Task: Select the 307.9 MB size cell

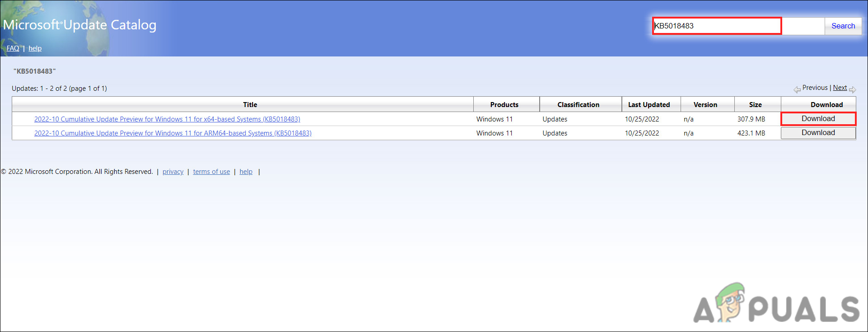Action: pos(751,119)
